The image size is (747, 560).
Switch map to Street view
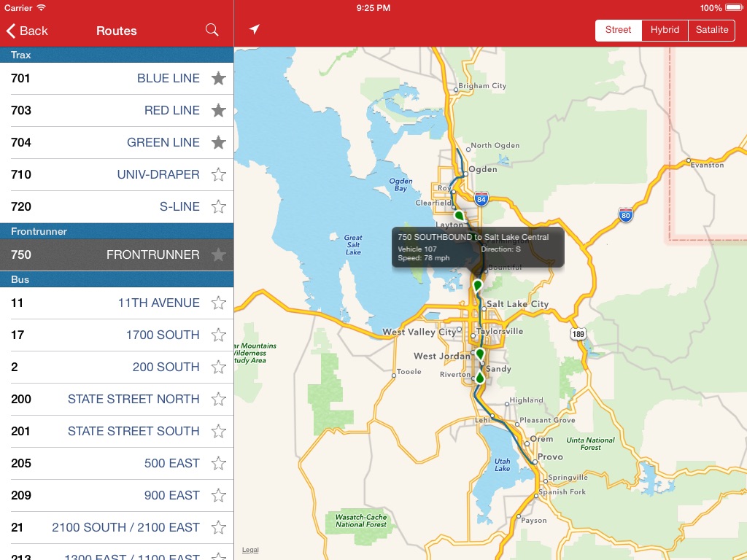pos(618,30)
